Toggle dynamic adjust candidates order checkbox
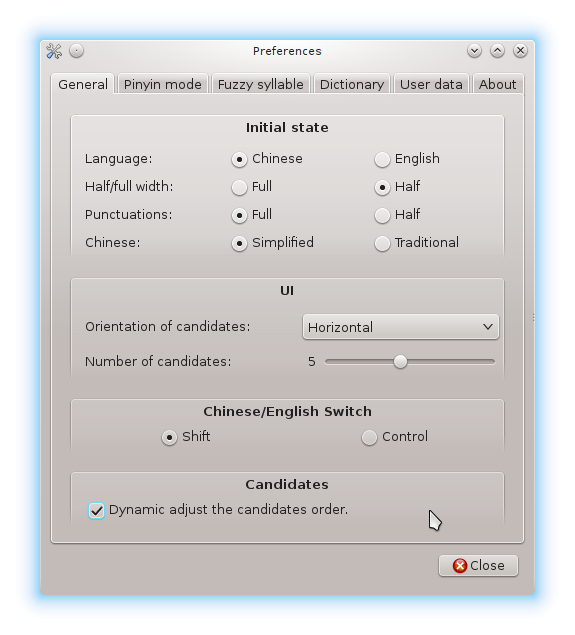This screenshot has width=575, height=635. [96, 510]
